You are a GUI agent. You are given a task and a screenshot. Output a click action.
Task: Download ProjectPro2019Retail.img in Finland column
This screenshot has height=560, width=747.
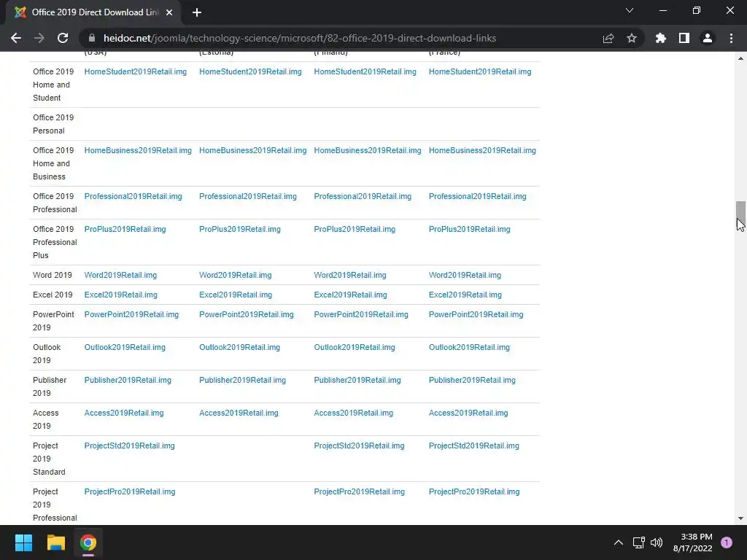coord(359,491)
